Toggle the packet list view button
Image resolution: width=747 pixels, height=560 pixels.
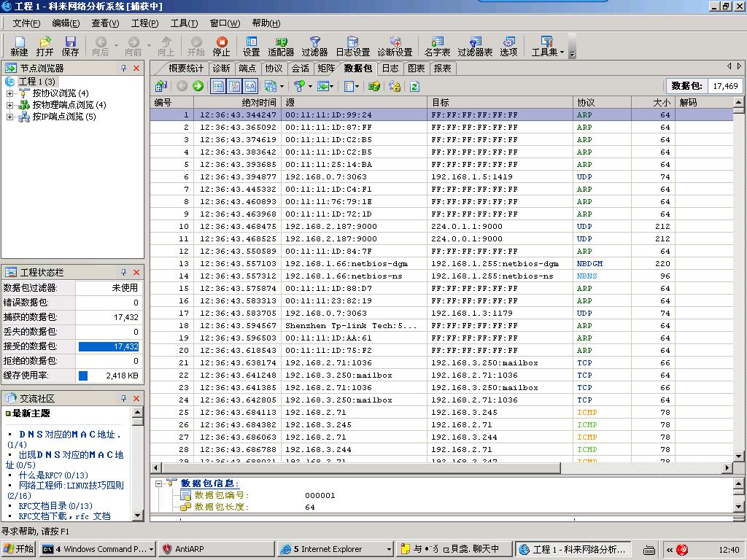218,86
